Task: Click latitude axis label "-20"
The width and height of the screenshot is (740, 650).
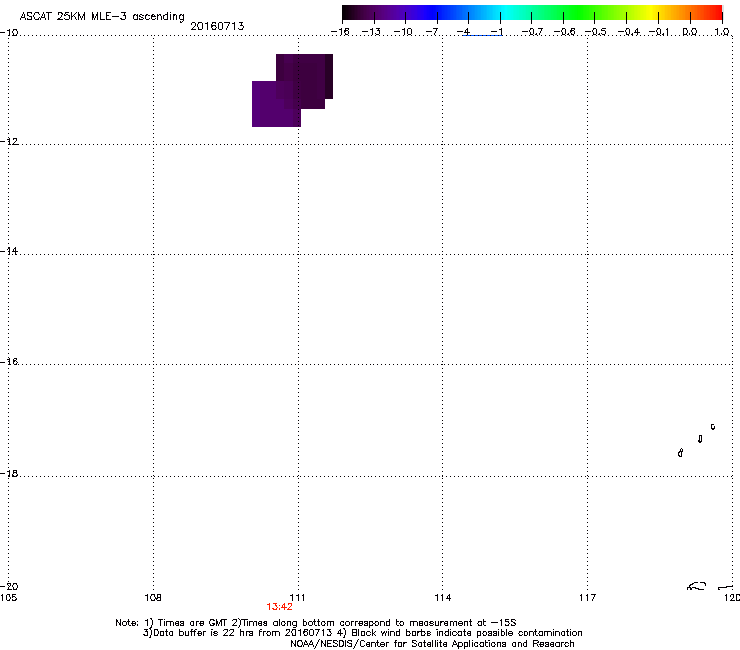Action: (x=9, y=586)
